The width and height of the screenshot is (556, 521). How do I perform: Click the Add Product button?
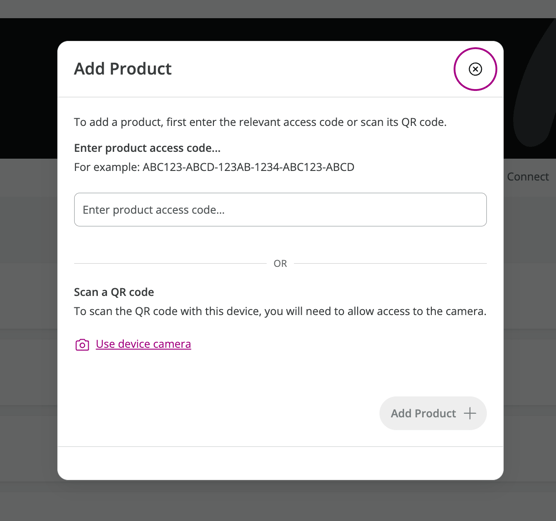pyautogui.click(x=433, y=413)
